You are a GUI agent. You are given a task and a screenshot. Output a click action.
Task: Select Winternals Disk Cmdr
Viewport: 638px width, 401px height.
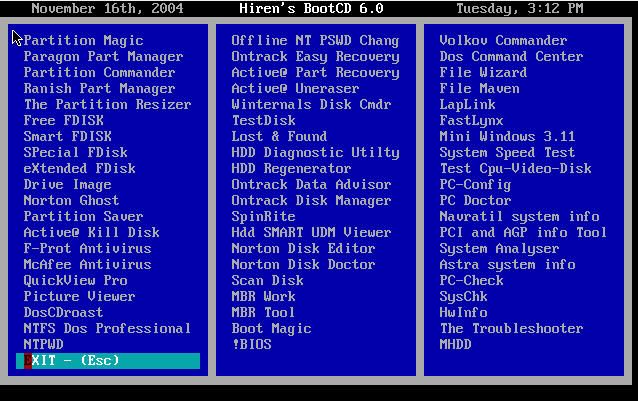click(311, 105)
